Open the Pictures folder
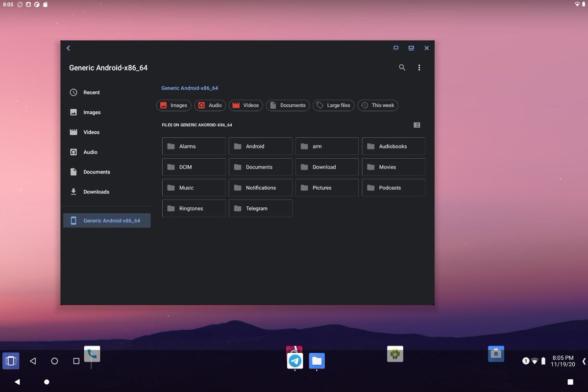This screenshot has height=392, width=588. [327, 188]
